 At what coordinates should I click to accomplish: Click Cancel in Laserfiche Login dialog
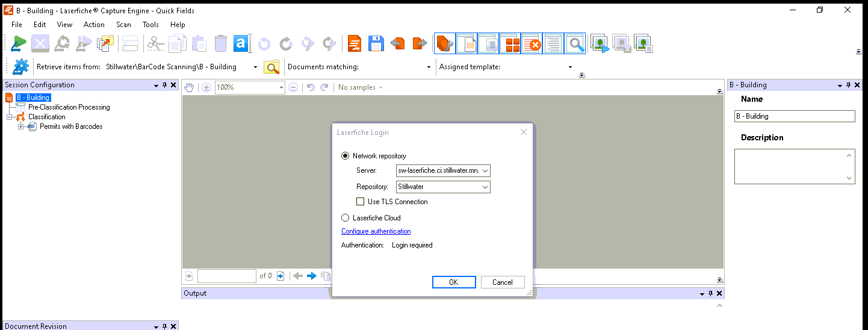pos(503,282)
